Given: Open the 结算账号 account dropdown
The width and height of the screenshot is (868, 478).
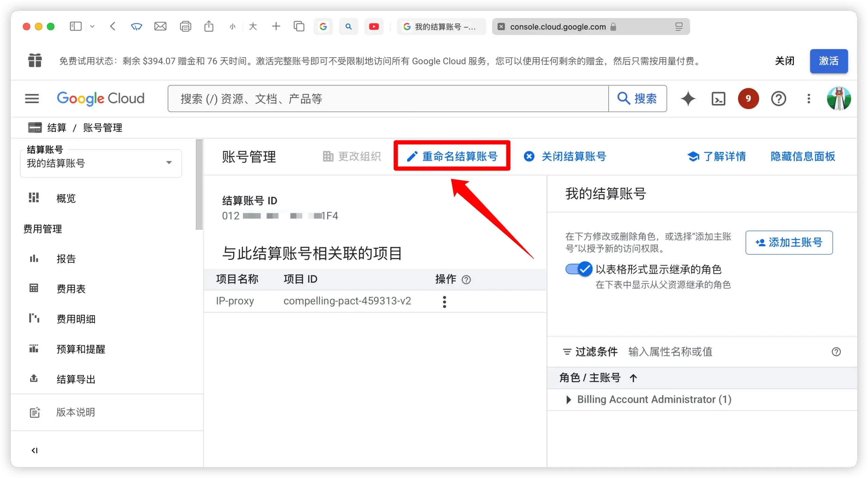Looking at the screenshot, I should click(101, 163).
